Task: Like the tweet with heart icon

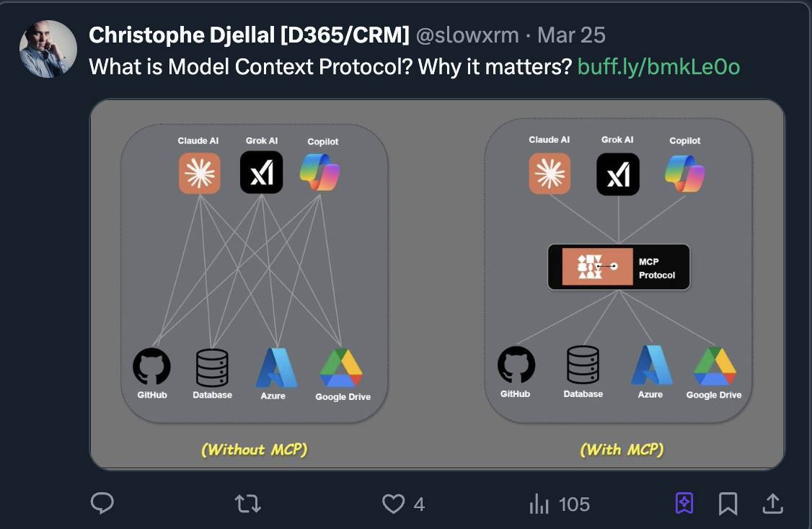Action: click(x=393, y=503)
